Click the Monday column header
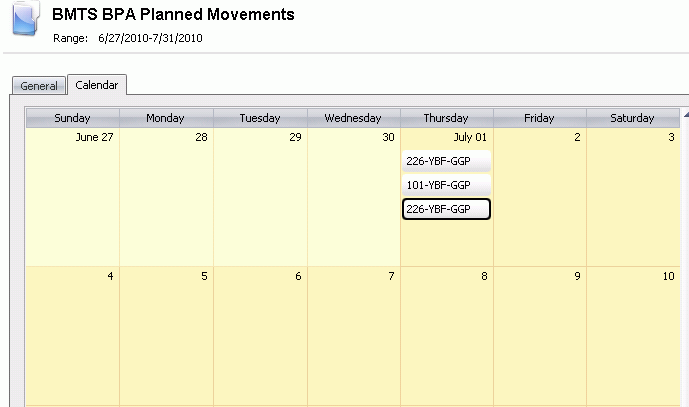The image size is (689, 407). [x=166, y=118]
